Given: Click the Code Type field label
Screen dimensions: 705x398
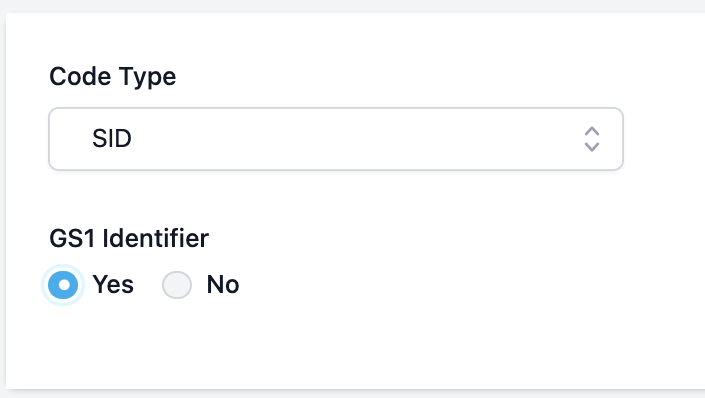Looking at the screenshot, I should click(112, 77).
